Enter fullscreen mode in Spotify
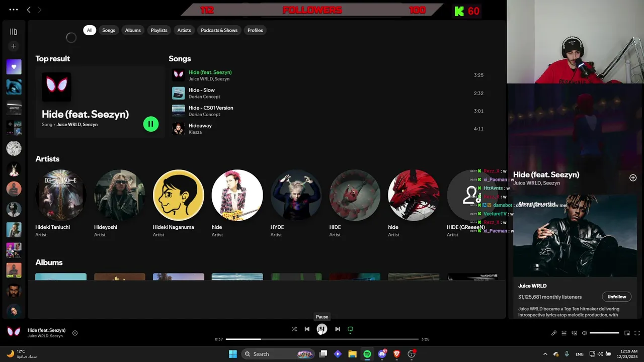The height and width of the screenshot is (362, 644). (637, 333)
